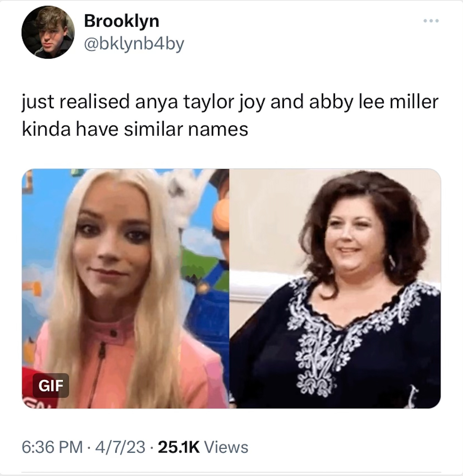Image resolution: width=463 pixels, height=476 pixels.
Task: Click the line "kinda have similar names"
Action: click(135, 129)
